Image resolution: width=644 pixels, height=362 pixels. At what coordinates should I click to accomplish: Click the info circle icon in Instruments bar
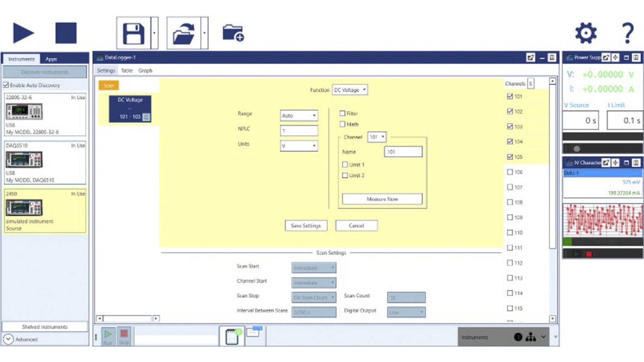tap(518, 337)
